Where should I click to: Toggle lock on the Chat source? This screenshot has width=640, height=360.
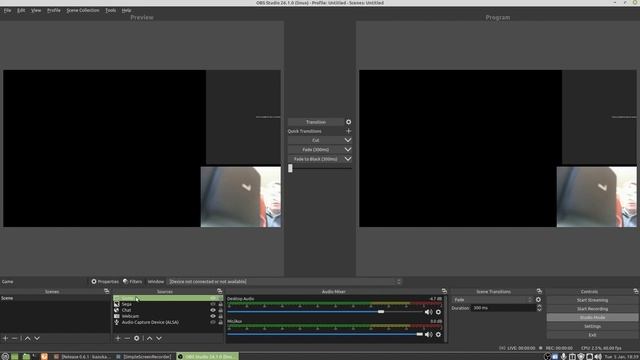click(x=220, y=310)
